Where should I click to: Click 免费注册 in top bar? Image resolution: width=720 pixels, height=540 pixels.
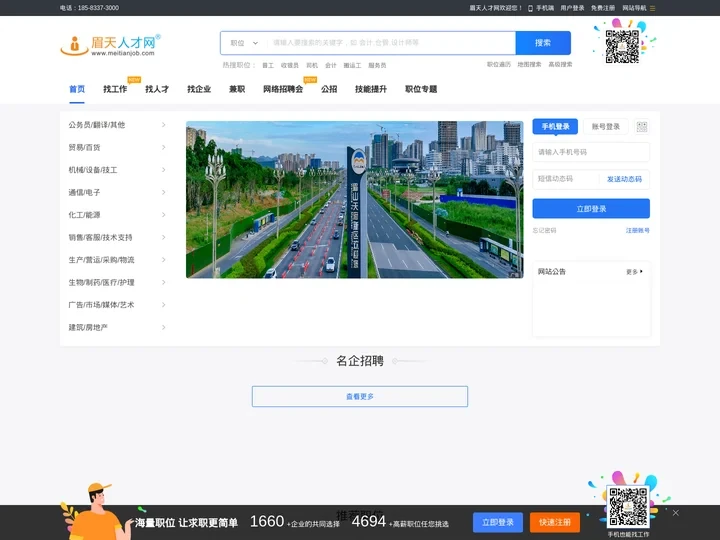click(603, 8)
